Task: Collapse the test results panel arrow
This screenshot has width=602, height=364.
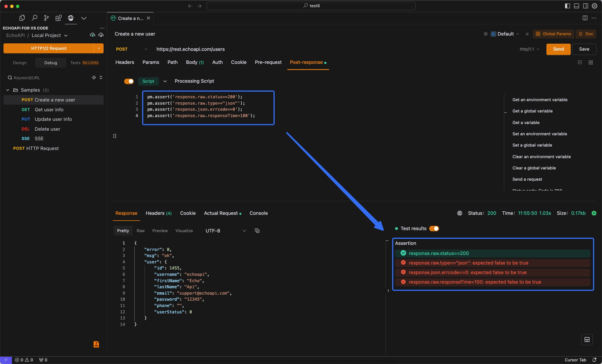Action: coord(388,291)
